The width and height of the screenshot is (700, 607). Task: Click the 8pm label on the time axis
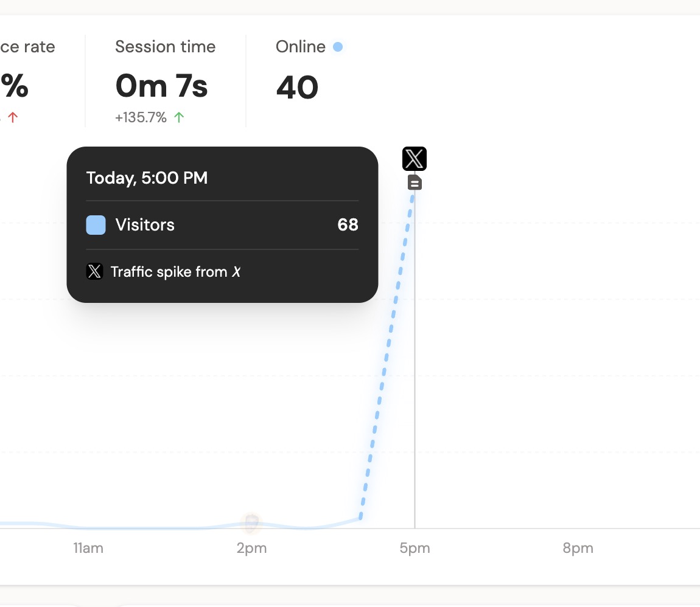pyautogui.click(x=578, y=548)
